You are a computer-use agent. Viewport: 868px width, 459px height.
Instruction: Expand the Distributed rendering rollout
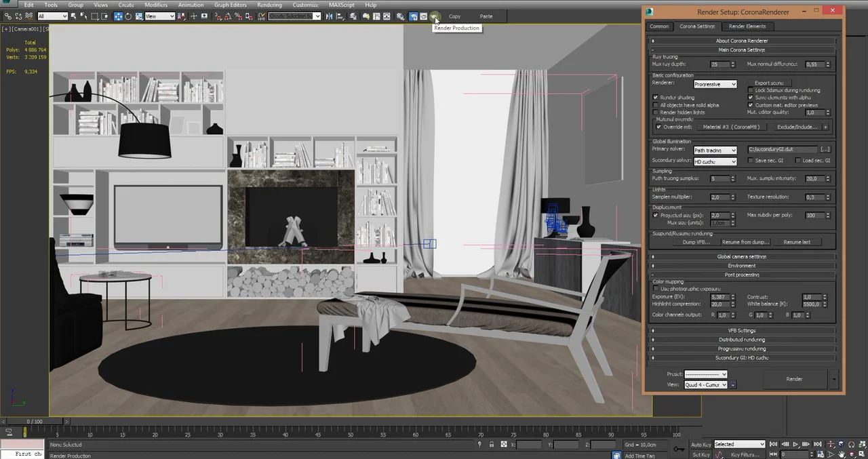[742, 340]
